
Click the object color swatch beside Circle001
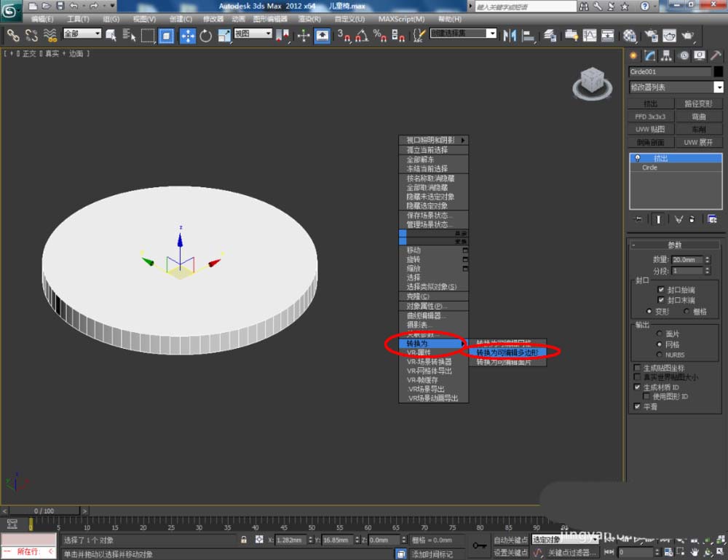pyautogui.click(x=719, y=71)
